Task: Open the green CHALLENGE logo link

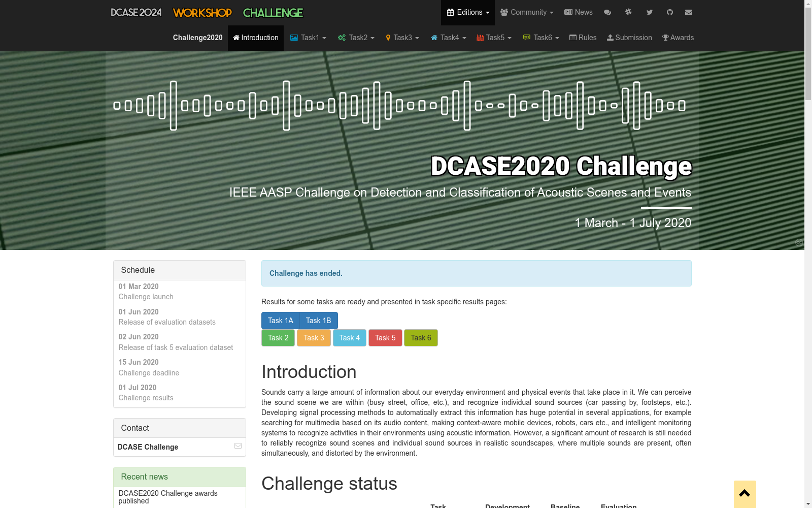Action: [x=273, y=13]
